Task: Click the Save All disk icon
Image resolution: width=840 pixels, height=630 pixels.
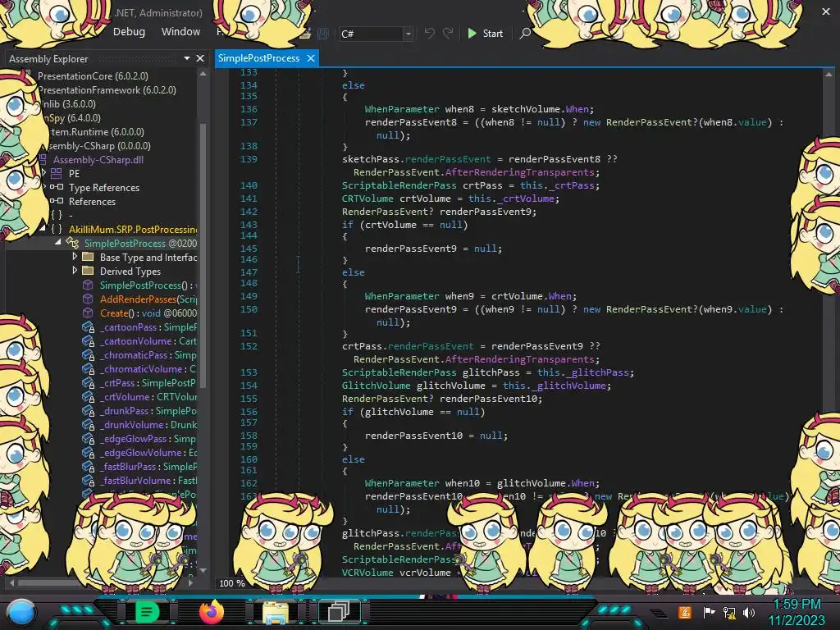Action: pos(323,34)
